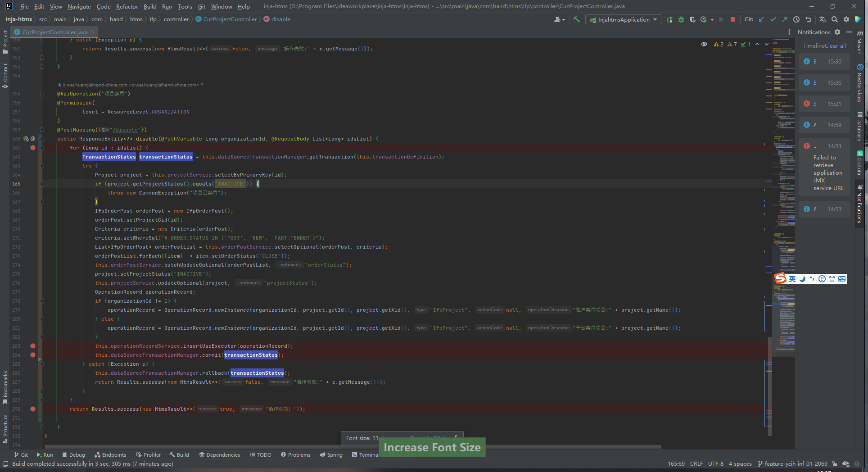Click the editor vertical scrollbar thumb
This screenshot has height=472, width=868.
tap(770, 386)
